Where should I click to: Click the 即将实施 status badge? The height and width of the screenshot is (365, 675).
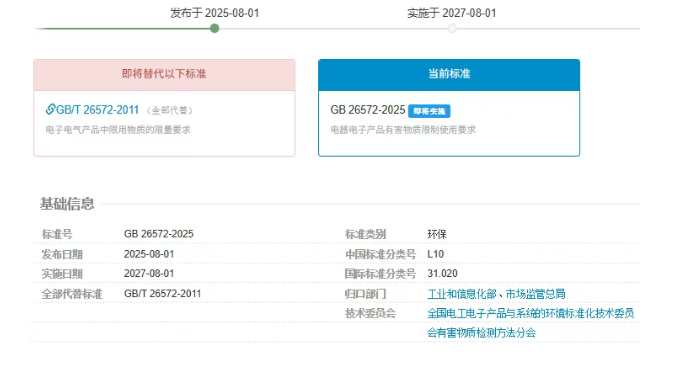pos(429,111)
